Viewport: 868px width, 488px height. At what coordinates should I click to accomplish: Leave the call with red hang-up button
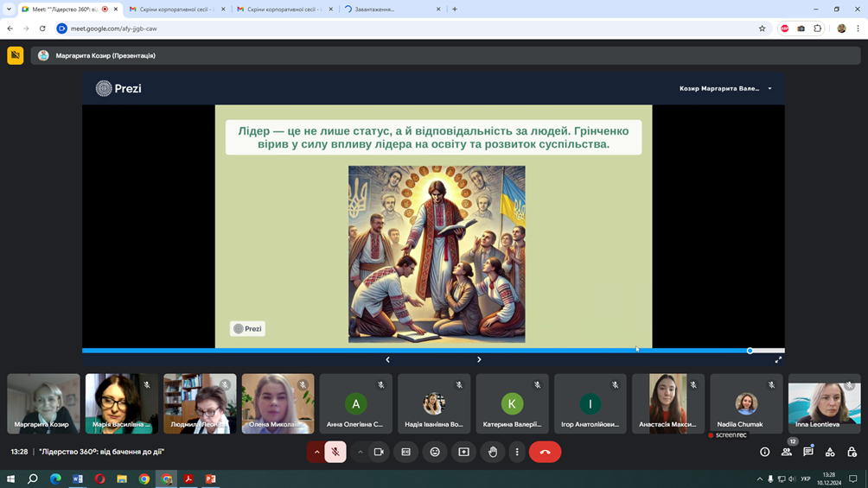pyautogui.click(x=545, y=452)
